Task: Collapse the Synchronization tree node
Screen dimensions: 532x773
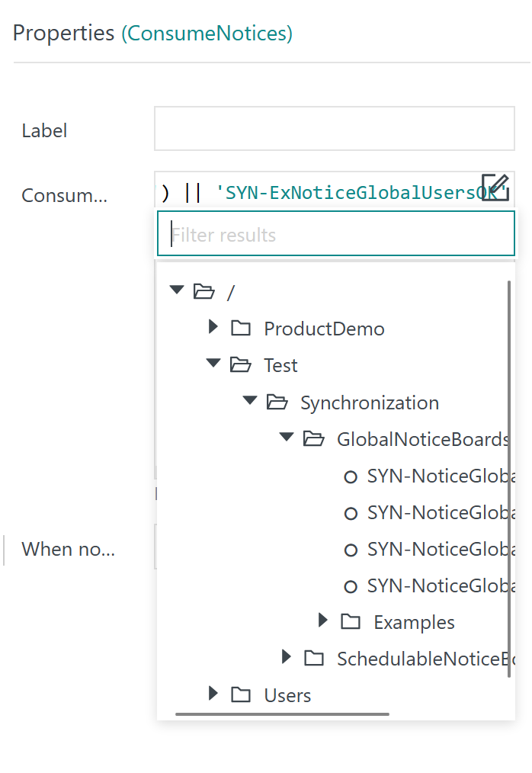Action: point(249,401)
